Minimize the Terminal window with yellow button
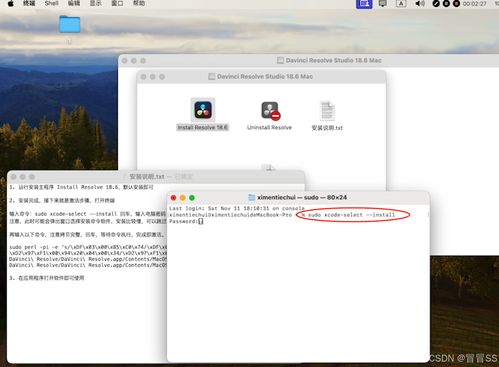 click(x=183, y=198)
